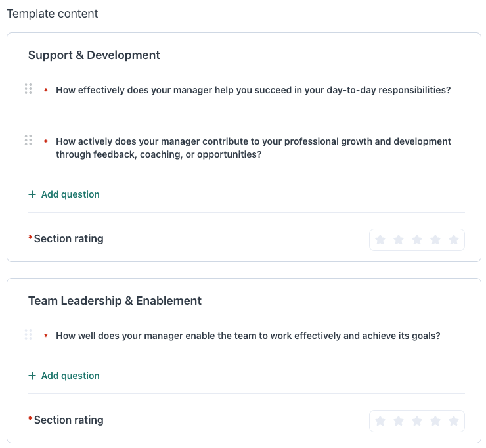Give Team Leadership & Enablement five stars
Image resolution: width=486 pixels, height=448 pixels.
tap(454, 421)
